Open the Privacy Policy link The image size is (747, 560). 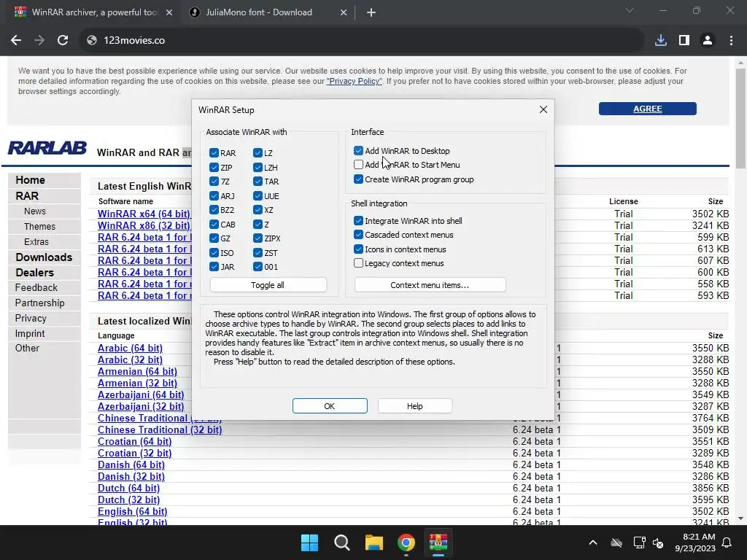[x=354, y=81]
